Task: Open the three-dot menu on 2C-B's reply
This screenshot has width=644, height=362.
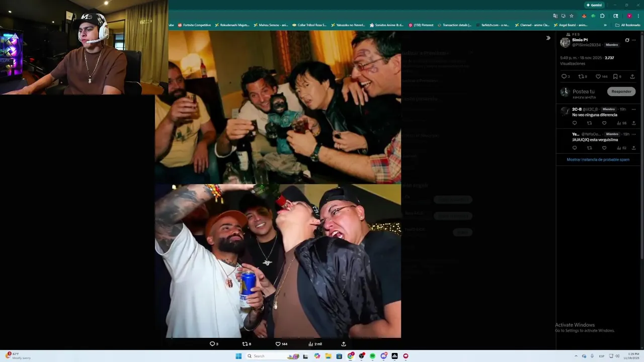Action: [x=633, y=109]
